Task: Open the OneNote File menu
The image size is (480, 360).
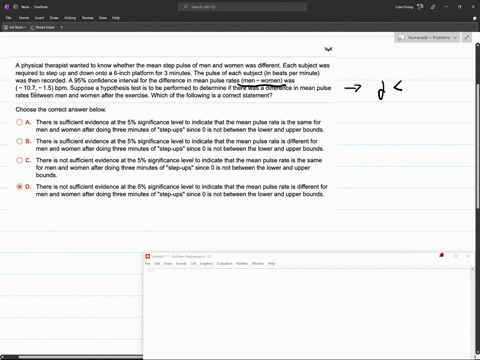Action: [9, 18]
